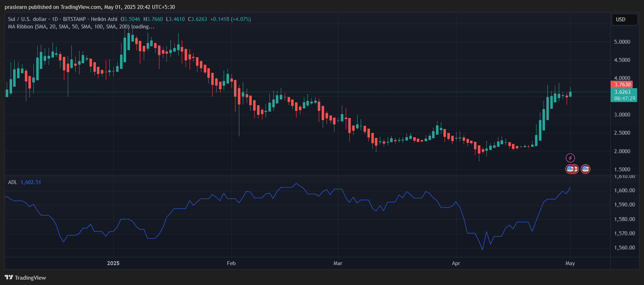Select the ADL indicator label

(x=12, y=182)
